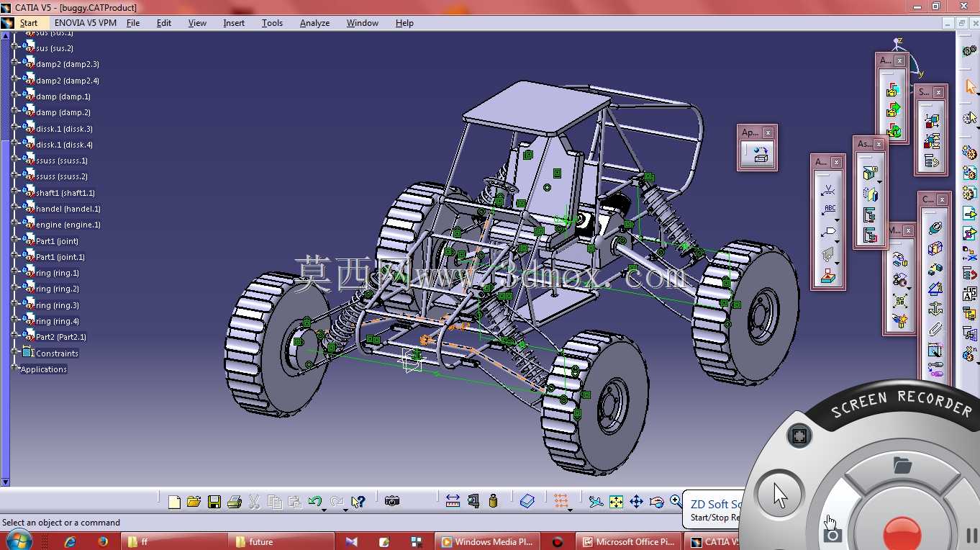Click the Coincidence Constraint icon
Screen dimensions: 980x550
coord(935,228)
